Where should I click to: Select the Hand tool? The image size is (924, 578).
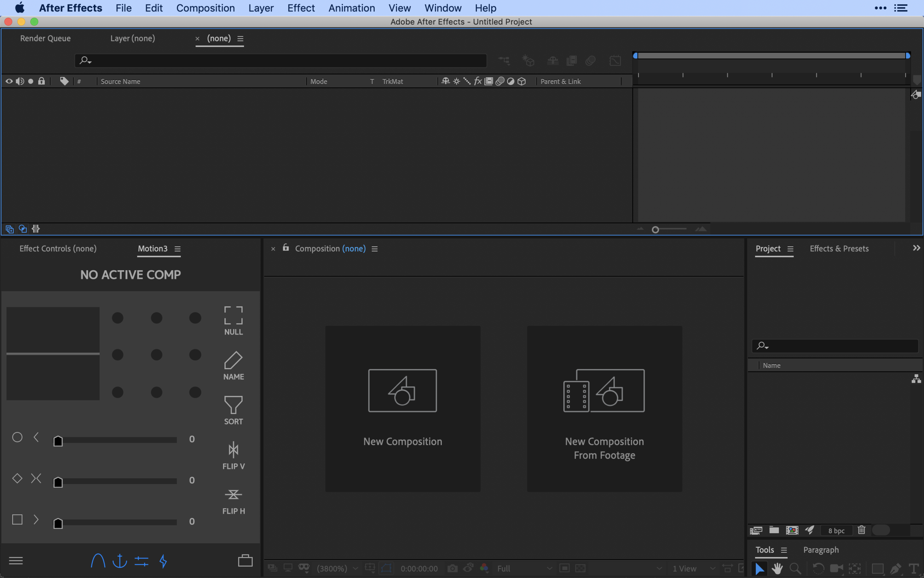pos(777,568)
